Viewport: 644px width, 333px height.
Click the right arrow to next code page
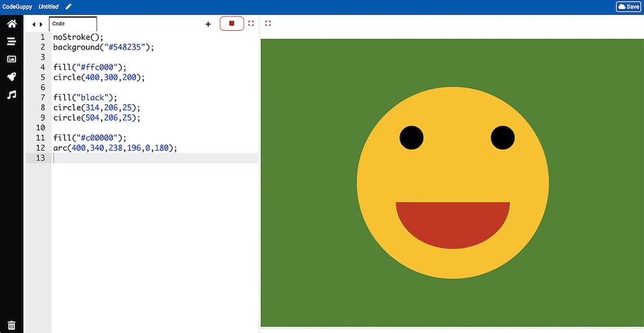(42, 24)
